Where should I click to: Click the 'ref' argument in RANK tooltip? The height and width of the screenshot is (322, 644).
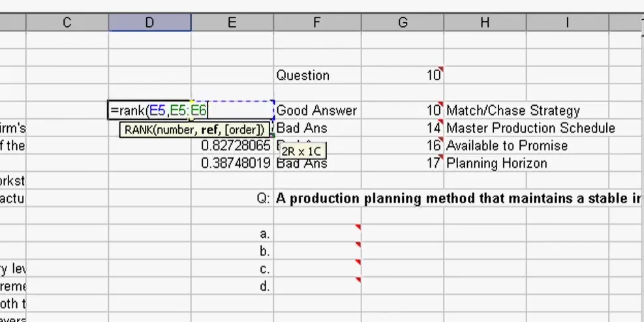209,129
